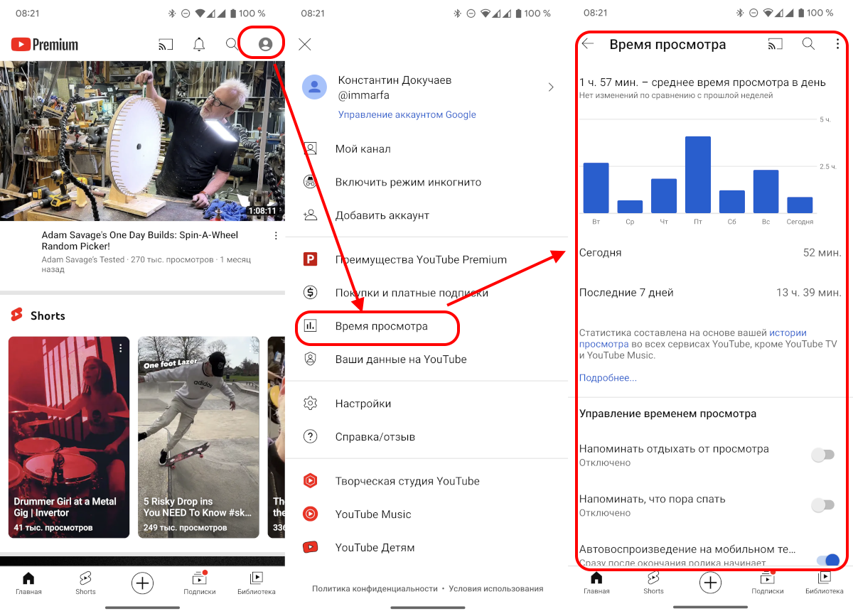This screenshot has width=853, height=616.
Task: Tap Shorts tab on home screen
Action: tap(85, 583)
